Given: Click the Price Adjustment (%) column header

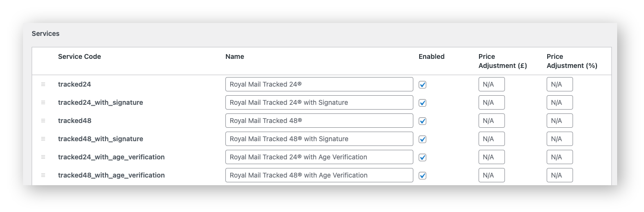Looking at the screenshot, I should (572, 61).
